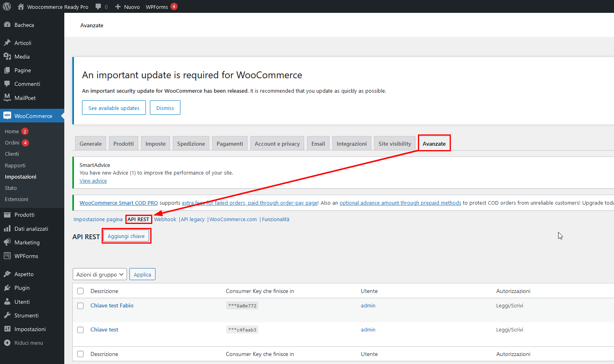The image size is (614, 364).
Task: Click the Bacheca dashboard icon
Action: point(7,25)
